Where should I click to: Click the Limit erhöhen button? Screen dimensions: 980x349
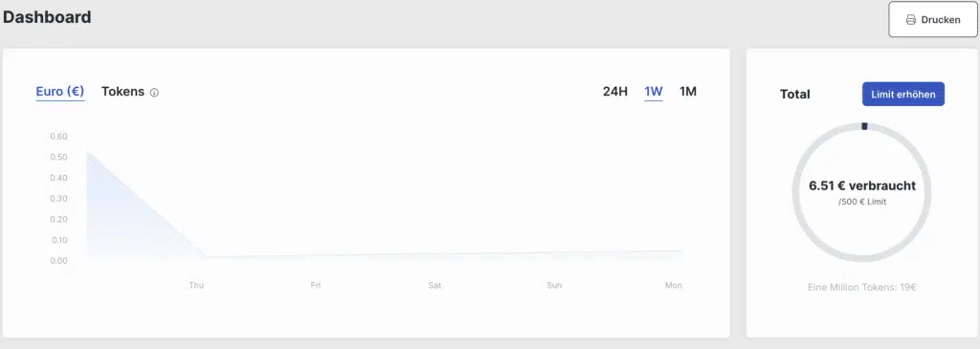pyautogui.click(x=903, y=95)
